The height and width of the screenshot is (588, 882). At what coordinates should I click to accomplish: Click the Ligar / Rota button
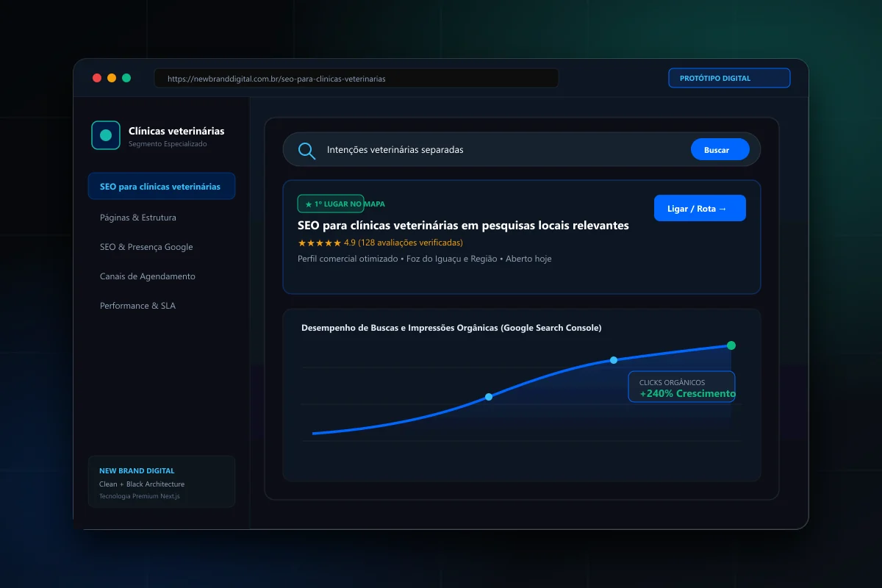pyautogui.click(x=700, y=208)
